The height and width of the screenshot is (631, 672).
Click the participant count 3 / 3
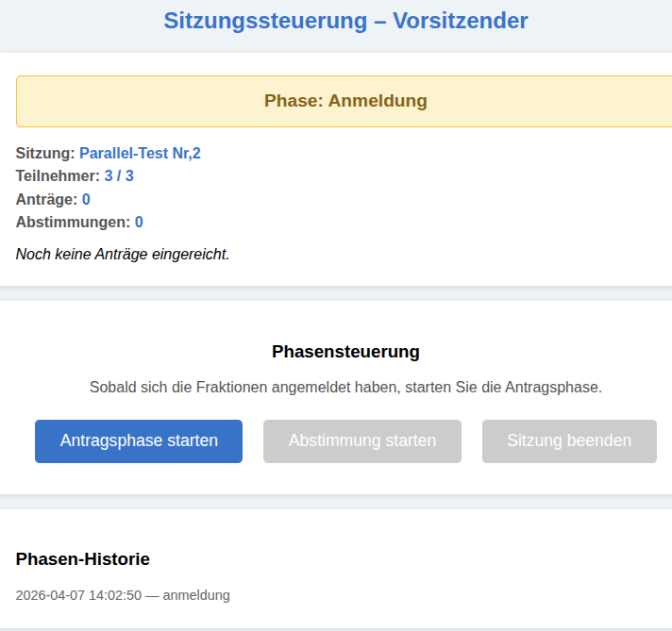pos(119,175)
